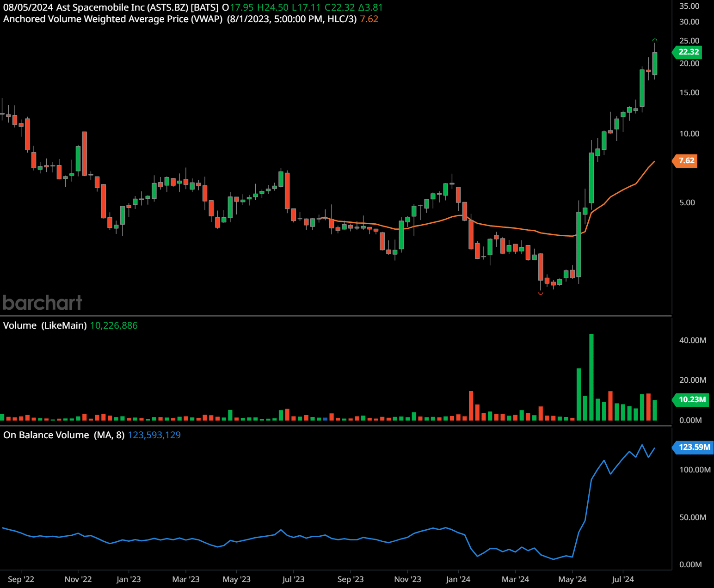This screenshot has height=588, width=714.
Task: Click the 30.00 price axis label
Action: [689, 22]
